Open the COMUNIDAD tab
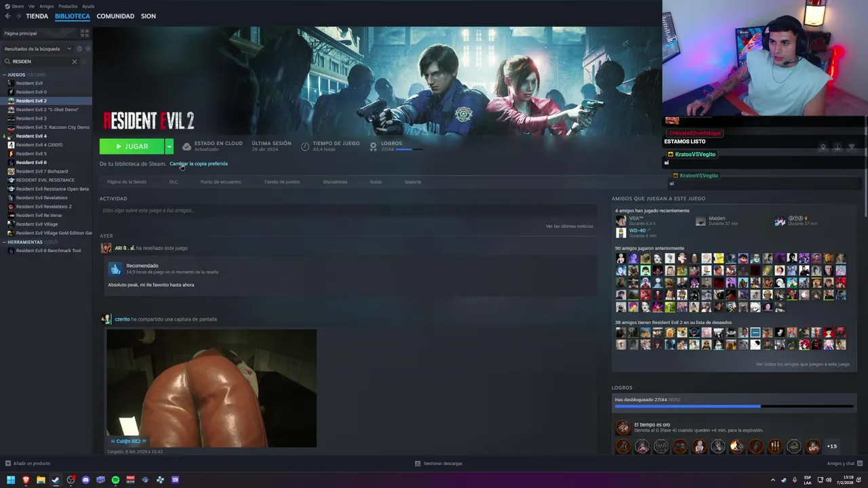868x488 pixels. tap(115, 16)
